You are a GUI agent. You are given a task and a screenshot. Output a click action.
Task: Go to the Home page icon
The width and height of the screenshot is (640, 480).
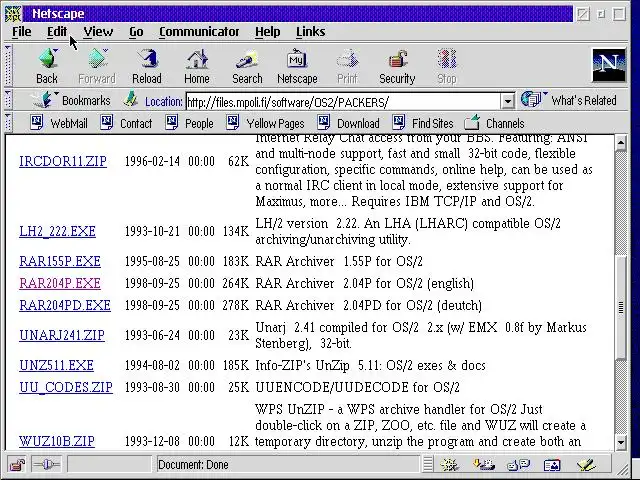(x=197, y=65)
